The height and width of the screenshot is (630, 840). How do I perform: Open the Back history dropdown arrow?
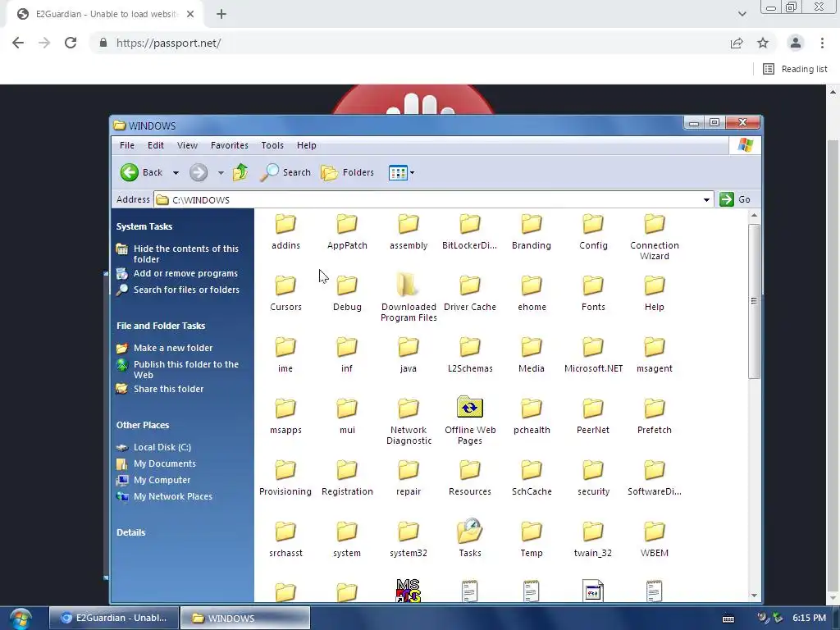176,172
